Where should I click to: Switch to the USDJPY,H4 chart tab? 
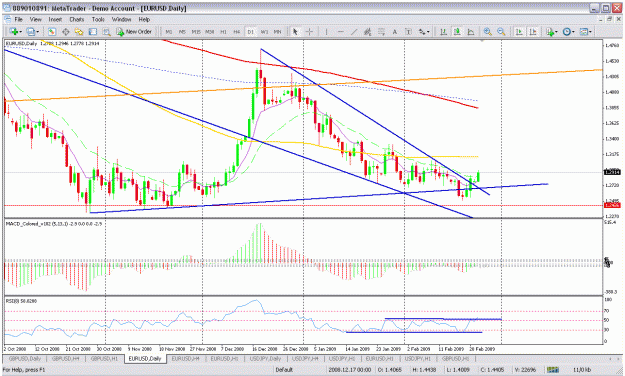point(305,358)
